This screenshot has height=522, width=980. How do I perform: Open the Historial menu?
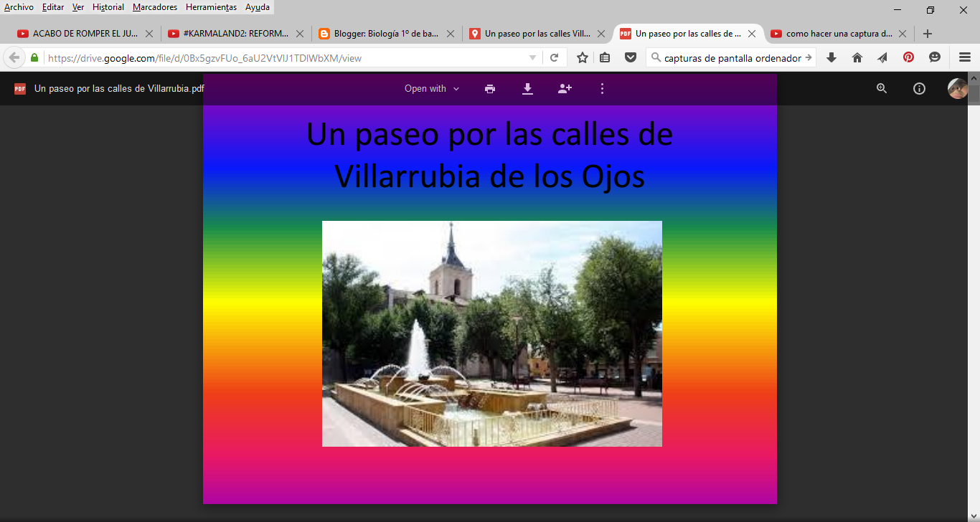(108, 7)
